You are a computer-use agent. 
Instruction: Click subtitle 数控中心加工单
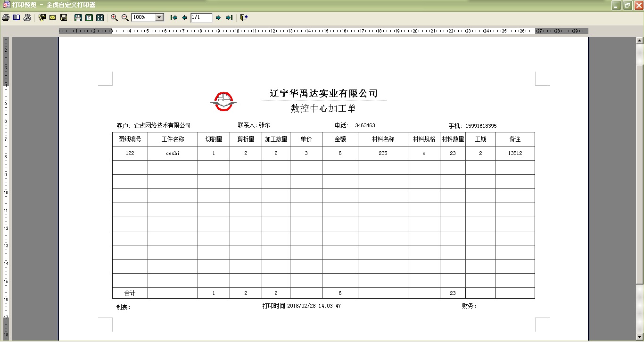click(323, 109)
